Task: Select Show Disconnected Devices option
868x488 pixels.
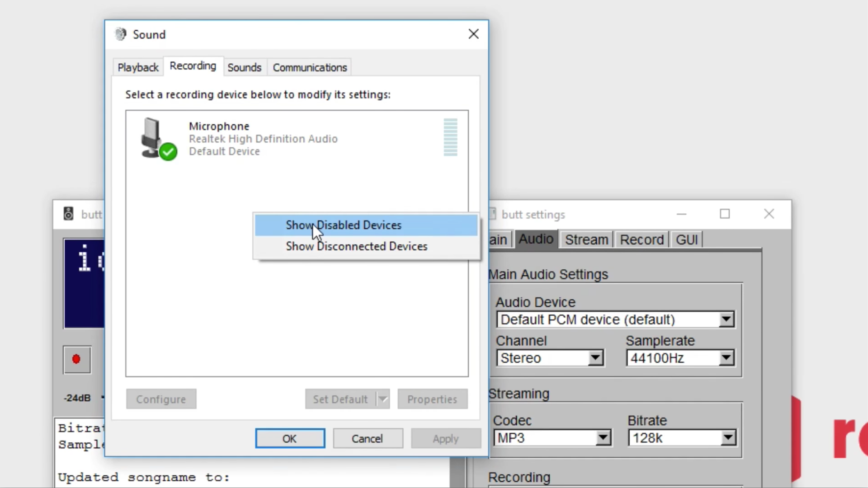Action: tap(356, 246)
